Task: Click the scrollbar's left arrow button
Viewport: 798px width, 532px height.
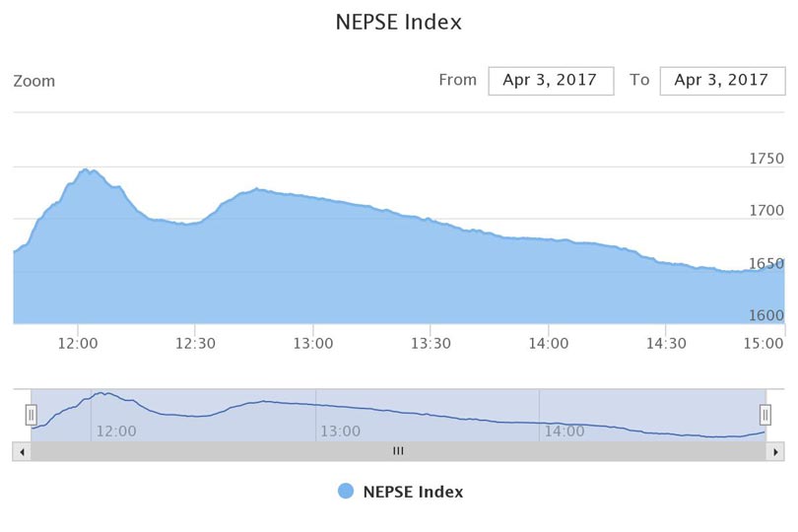Action: tap(22, 451)
